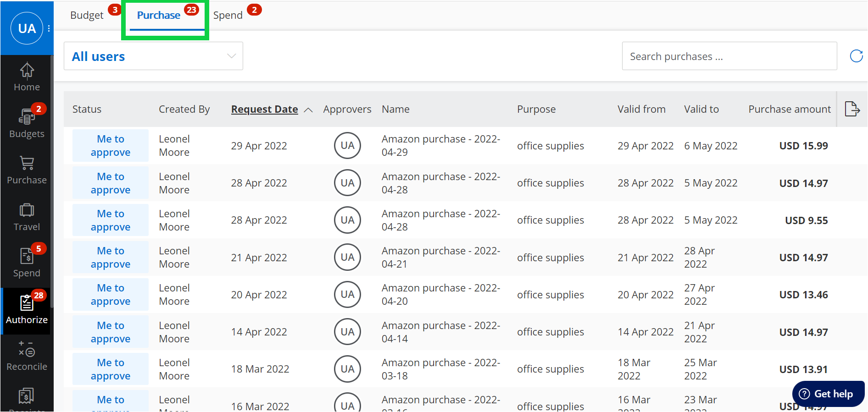868x412 pixels.
Task: Click the Created By column header
Action: tap(184, 109)
